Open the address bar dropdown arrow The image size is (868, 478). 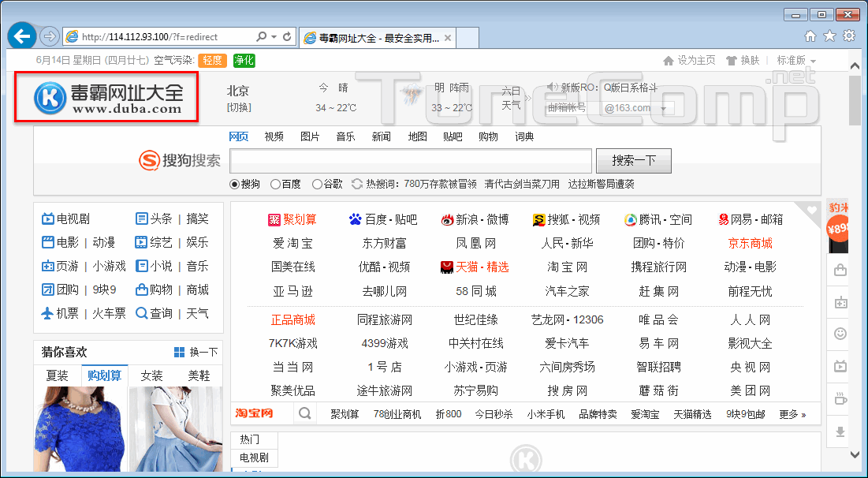tap(274, 36)
